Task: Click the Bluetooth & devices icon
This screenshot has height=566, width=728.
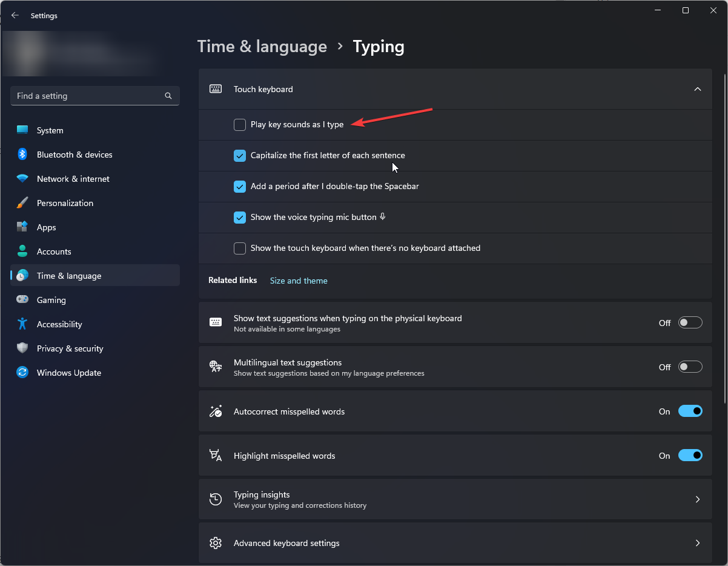Action: [x=22, y=155]
